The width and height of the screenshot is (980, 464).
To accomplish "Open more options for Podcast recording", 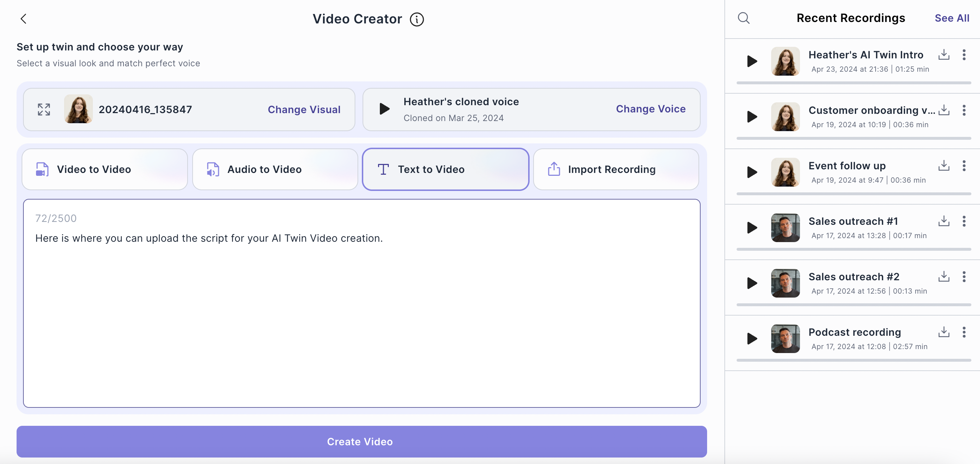I will pos(964,332).
